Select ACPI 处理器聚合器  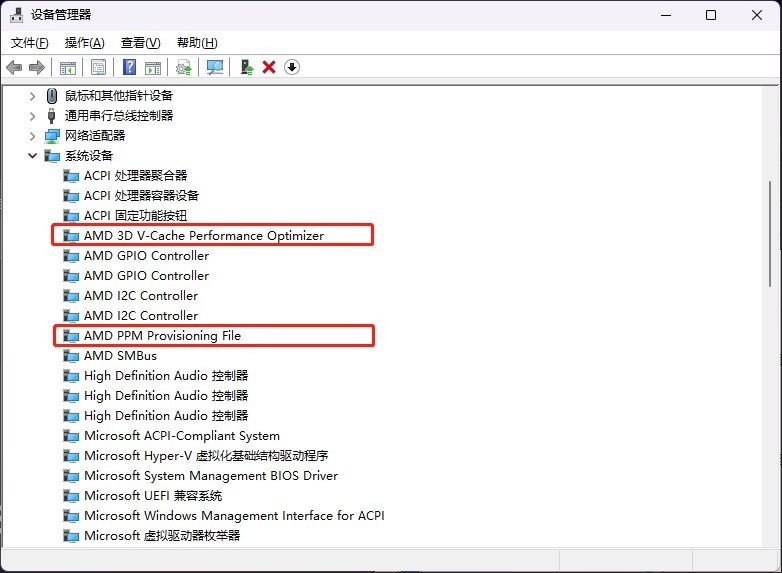136,176
